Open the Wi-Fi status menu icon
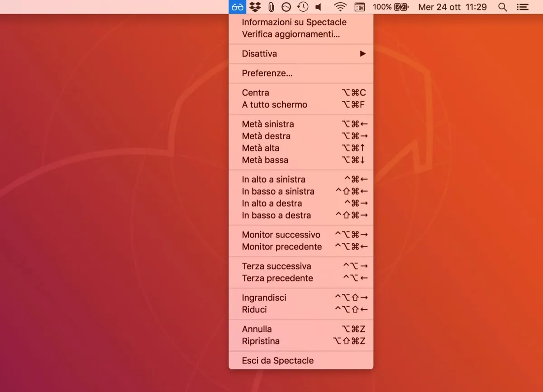 tap(340, 7)
